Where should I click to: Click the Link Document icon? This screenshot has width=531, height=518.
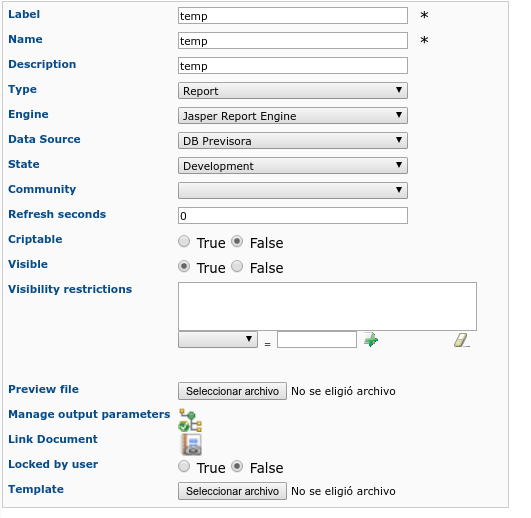pyautogui.click(x=191, y=444)
